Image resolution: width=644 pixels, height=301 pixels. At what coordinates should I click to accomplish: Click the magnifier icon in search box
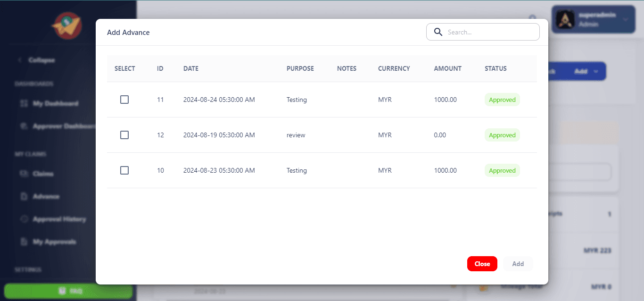pyautogui.click(x=438, y=32)
